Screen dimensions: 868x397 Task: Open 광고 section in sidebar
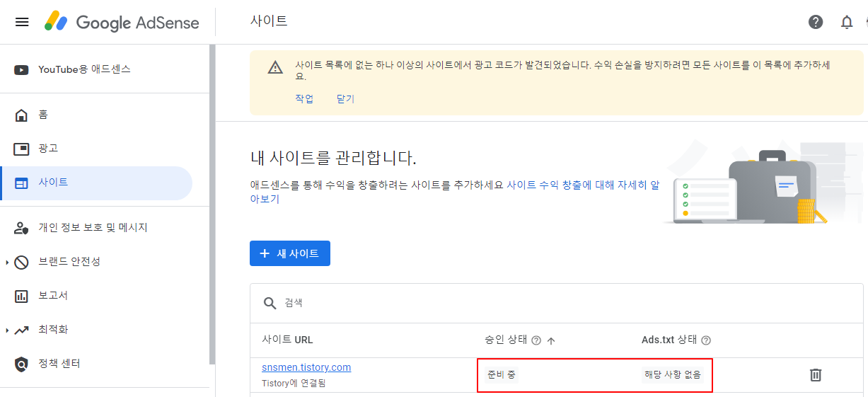48,149
